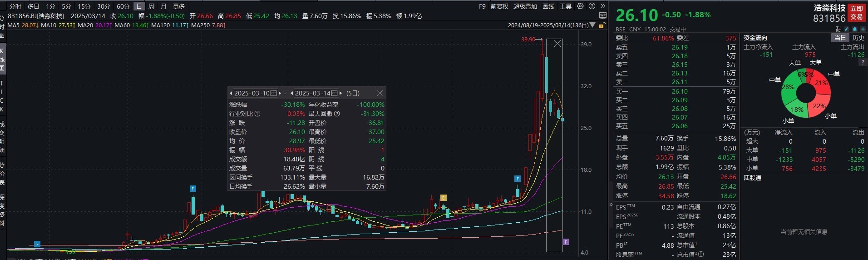Image resolution: width=868 pixels, height=260 pixels.
Task: Click the red 立即交易 button
Action: point(856,13)
